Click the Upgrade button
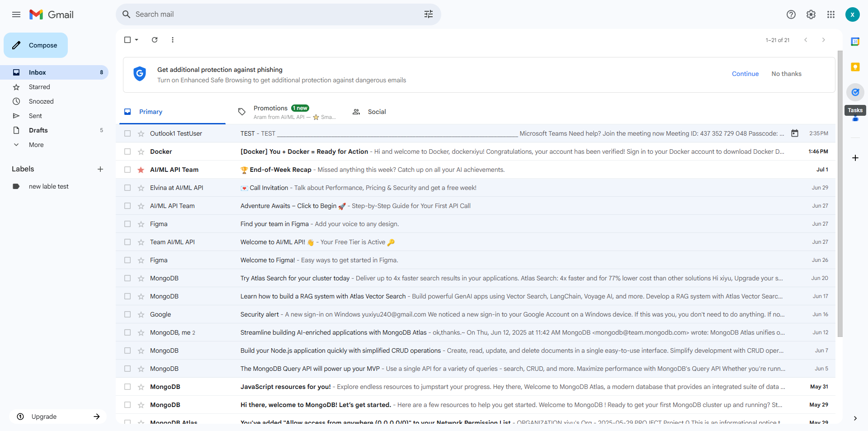 58,417
